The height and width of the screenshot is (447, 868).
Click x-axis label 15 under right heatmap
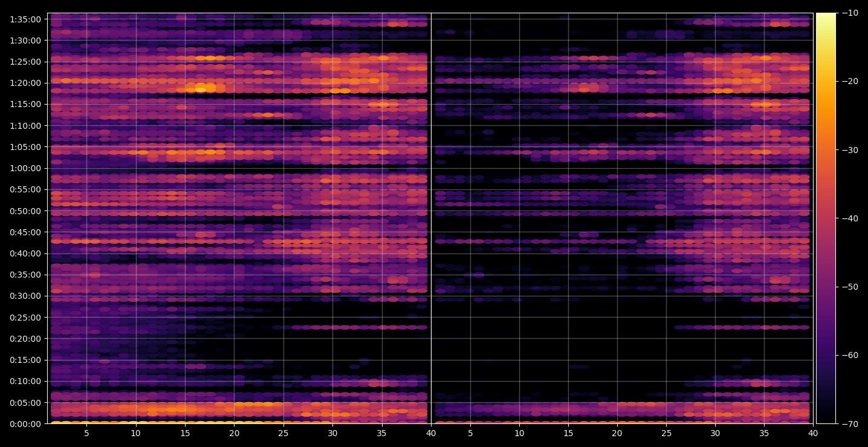(x=568, y=433)
